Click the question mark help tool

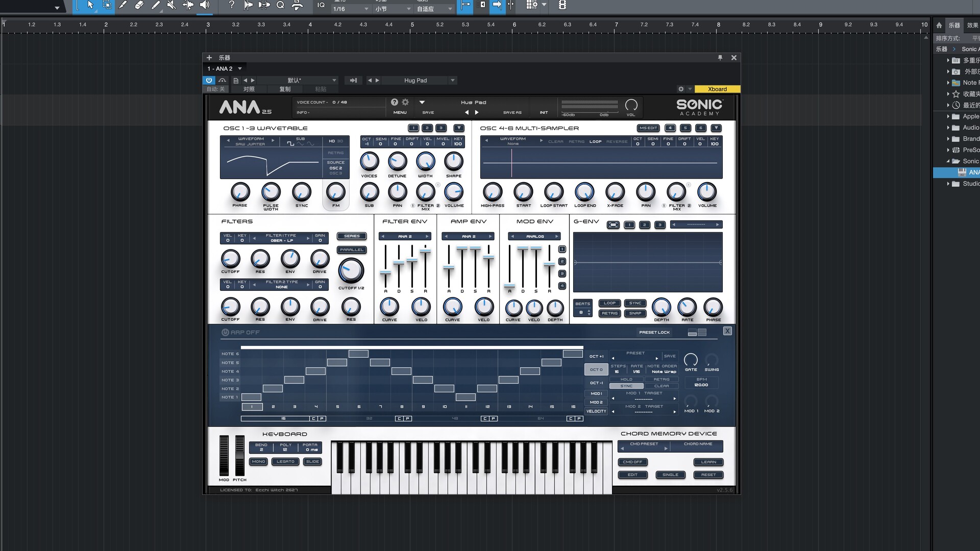(232, 5)
